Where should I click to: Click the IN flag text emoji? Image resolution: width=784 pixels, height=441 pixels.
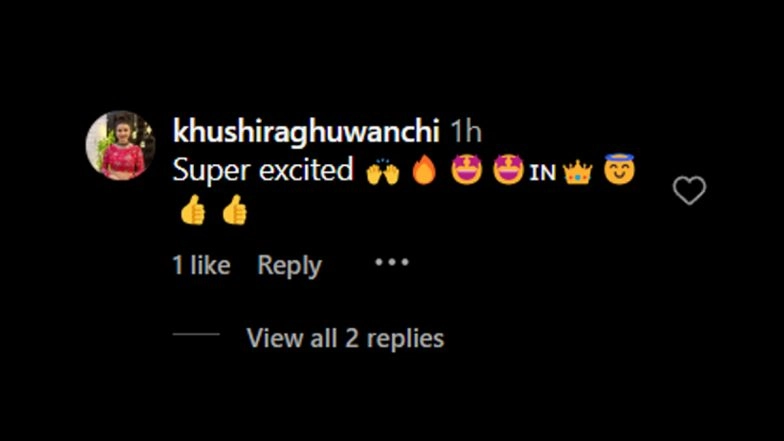coord(542,173)
